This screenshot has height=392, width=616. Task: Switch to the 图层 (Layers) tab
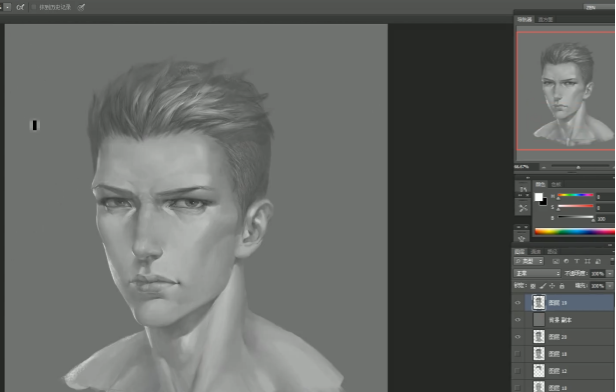(520, 251)
